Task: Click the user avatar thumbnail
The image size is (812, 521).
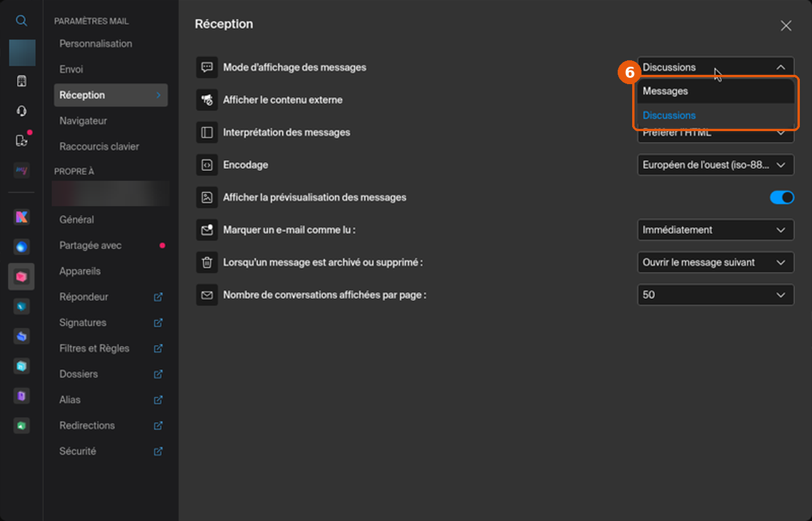Action: pyautogui.click(x=22, y=53)
